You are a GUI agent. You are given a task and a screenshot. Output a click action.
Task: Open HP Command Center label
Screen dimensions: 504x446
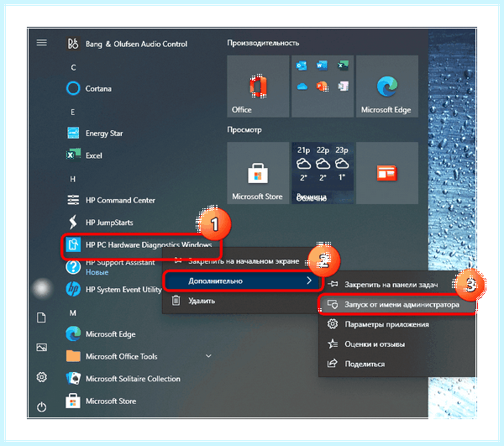click(x=120, y=200)
